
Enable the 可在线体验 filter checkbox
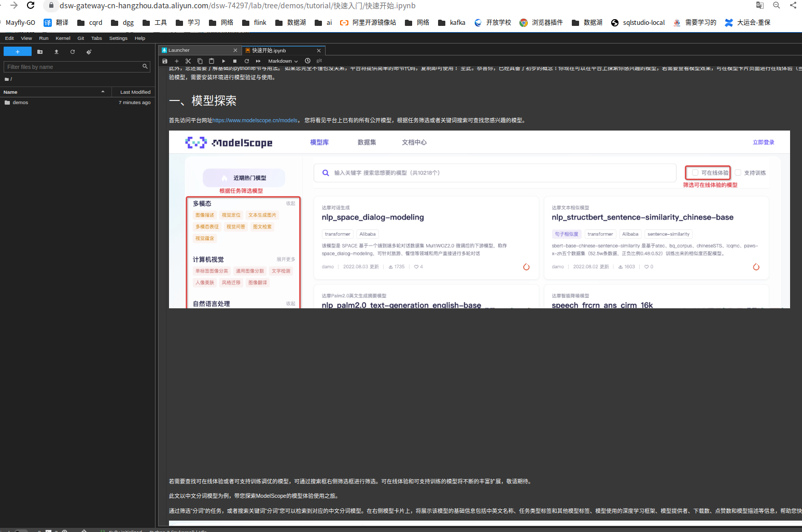point(695,172)
